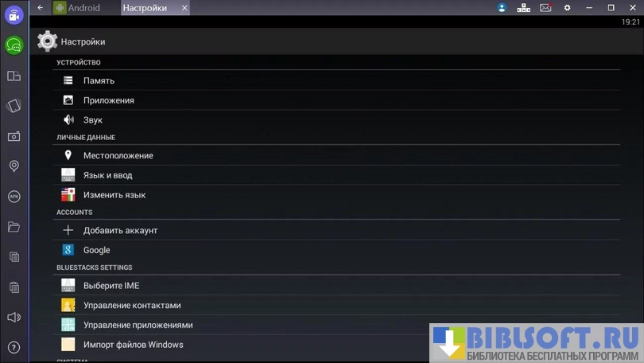Open Приложения settings item
The image size is (644, 363).
108,100
